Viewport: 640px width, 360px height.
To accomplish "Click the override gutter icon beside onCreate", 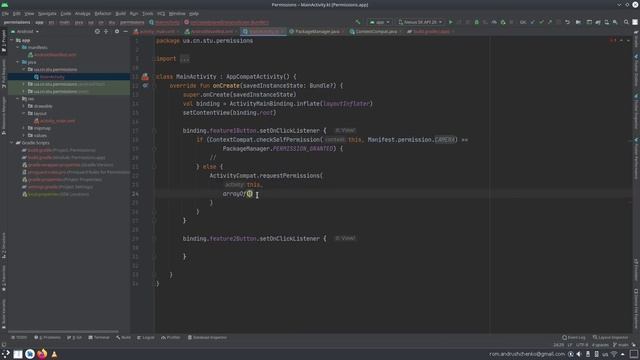I will [145, 86].
